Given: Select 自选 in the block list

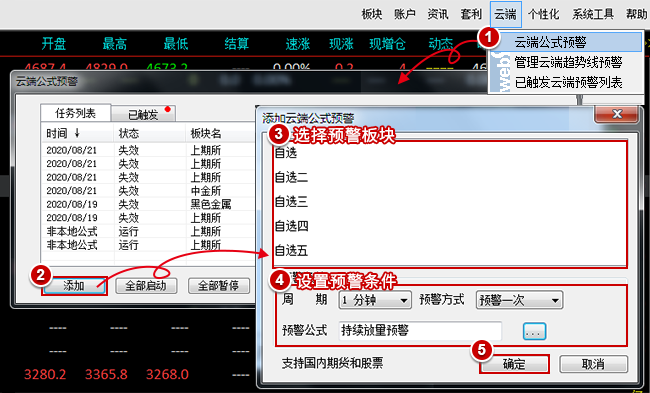Looking at the screenshot, I should (x=450, y=153).
